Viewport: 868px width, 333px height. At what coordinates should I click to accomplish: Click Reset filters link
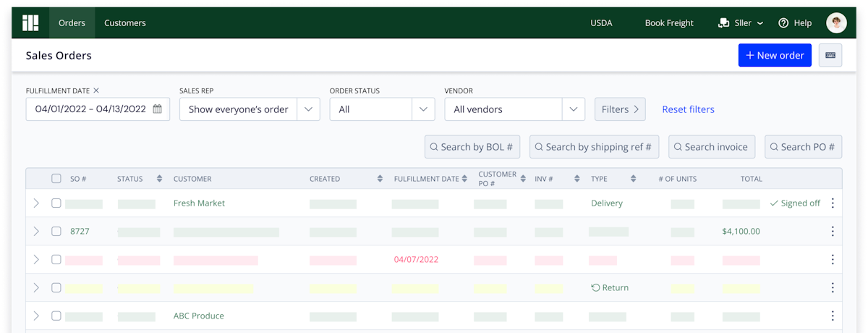tap(689, 109)
